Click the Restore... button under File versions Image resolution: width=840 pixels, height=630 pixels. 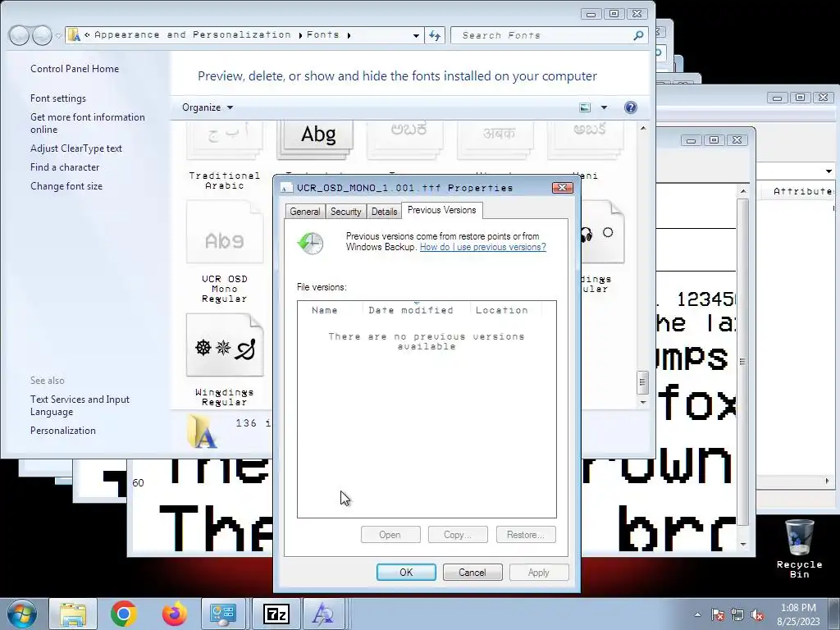point(526,535)
